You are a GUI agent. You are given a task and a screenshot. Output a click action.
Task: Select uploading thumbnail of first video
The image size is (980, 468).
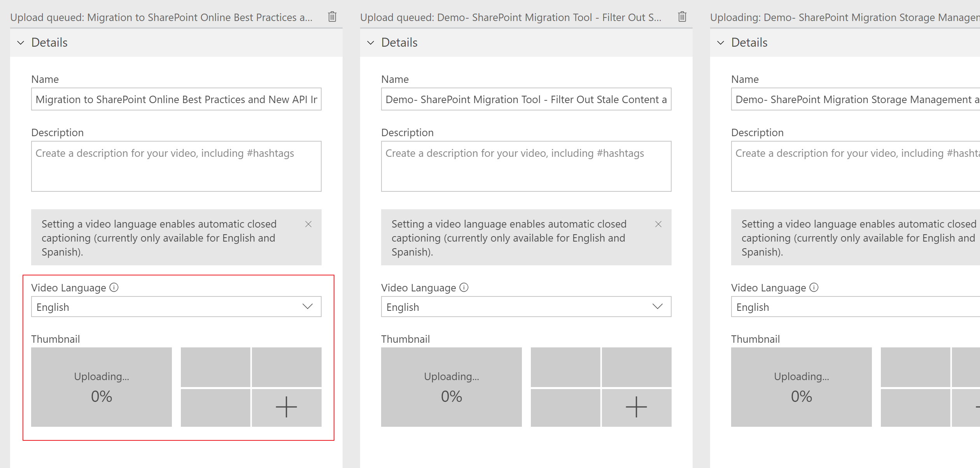point(101,387)
